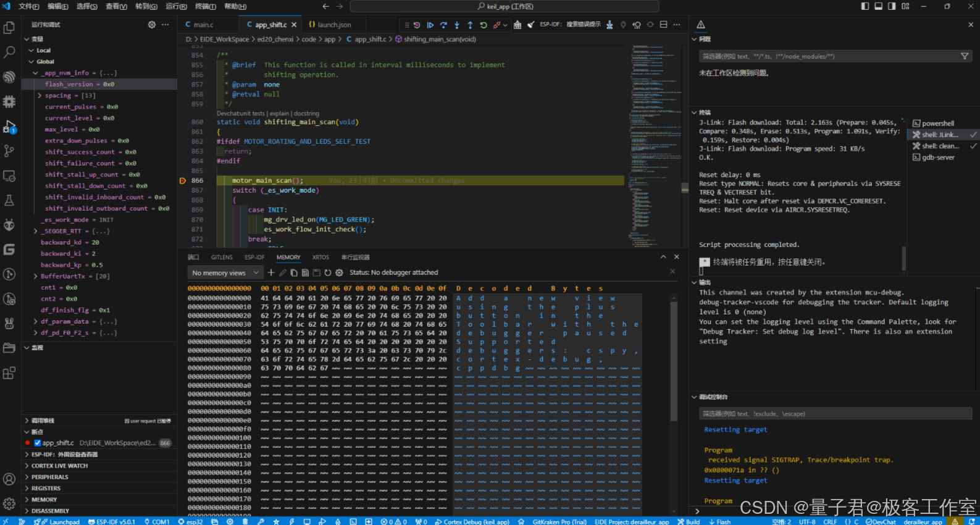Click the memory view refresh icon
980x525 pixels.
click(x=328, y=272)
